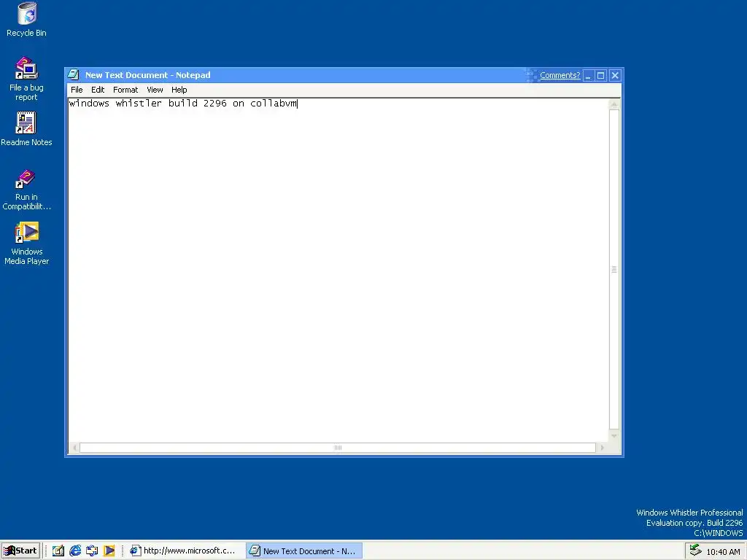Screen dimensions: 747x560
Task: Switch to the microsoft.com browser taskbar button
Action: (183, 551)
